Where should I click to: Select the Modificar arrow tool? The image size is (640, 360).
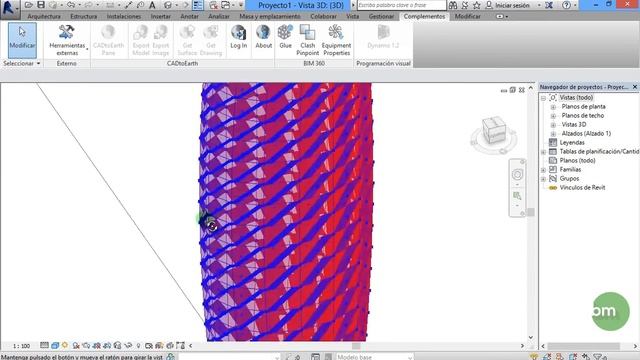pos(22,40)
